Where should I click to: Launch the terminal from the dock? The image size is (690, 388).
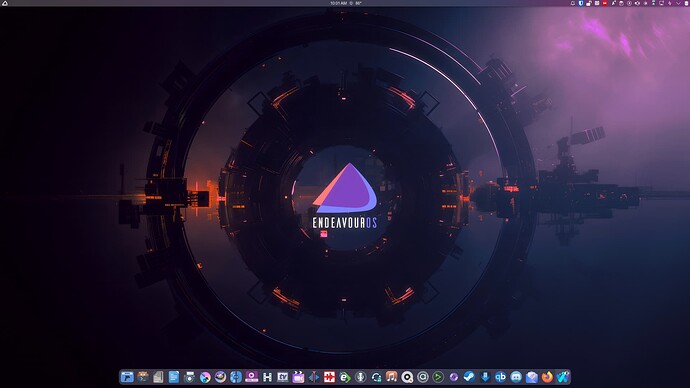(143, 377)
